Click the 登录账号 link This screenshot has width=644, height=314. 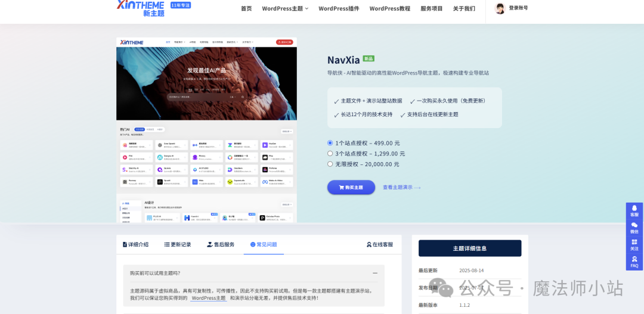pos(518,8)
